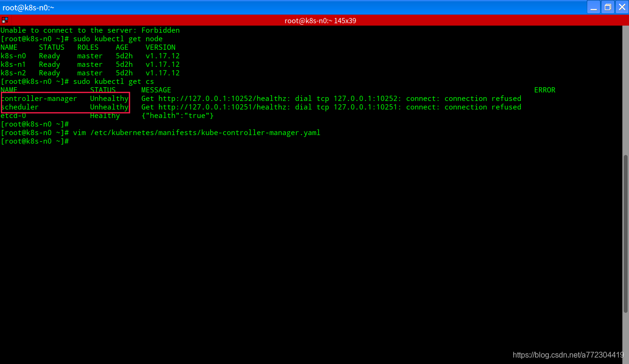This screenshot has width=629, height=364.
Task: Click the 127.0.0.1:10251/healthz URL message
Action: (x=331, y=107)
